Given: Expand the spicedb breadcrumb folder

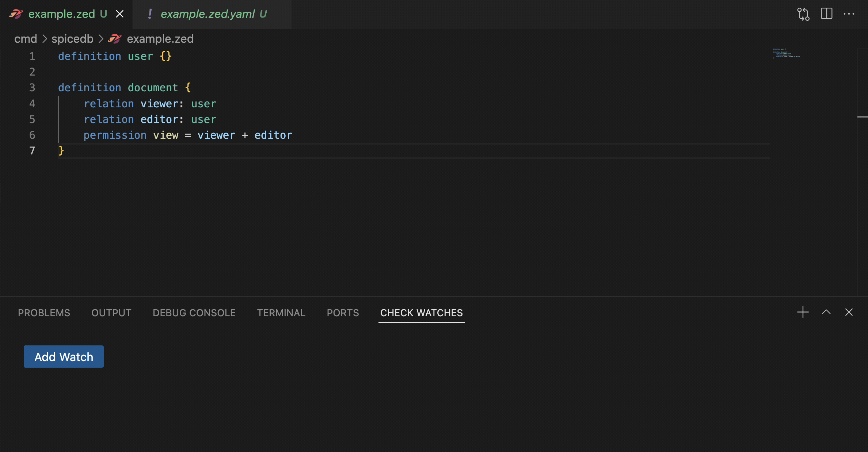Looking at the screenshot, I should (72, 39).
